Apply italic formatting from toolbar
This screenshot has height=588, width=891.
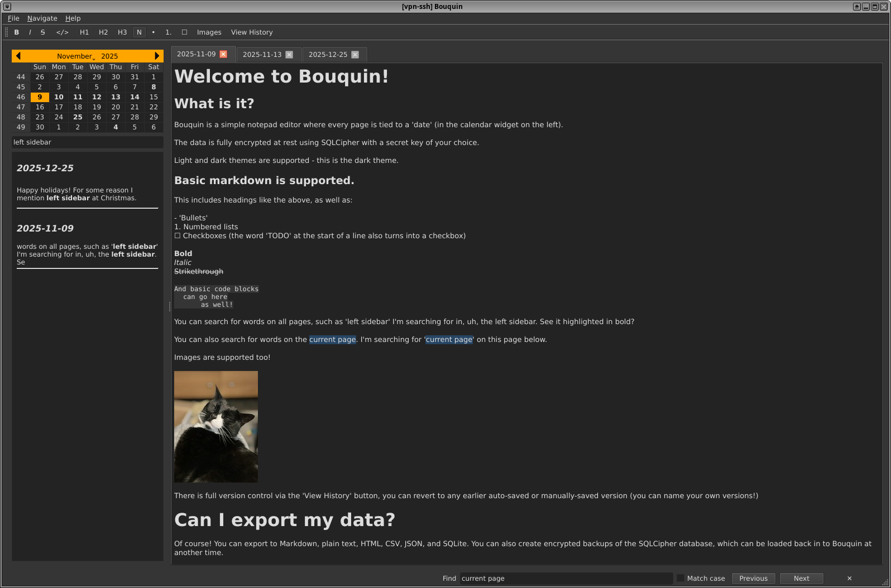30,32
